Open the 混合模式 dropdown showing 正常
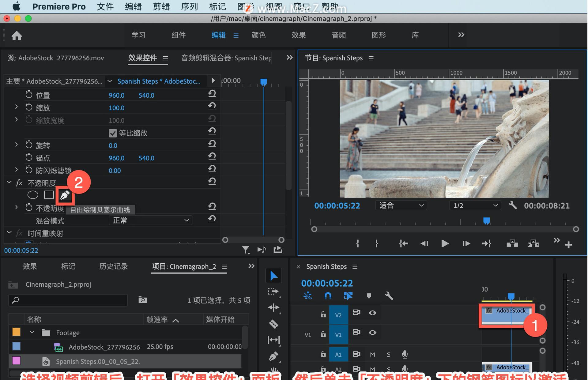The height and width of the screenshot is (380, 588). click(150, 220)
